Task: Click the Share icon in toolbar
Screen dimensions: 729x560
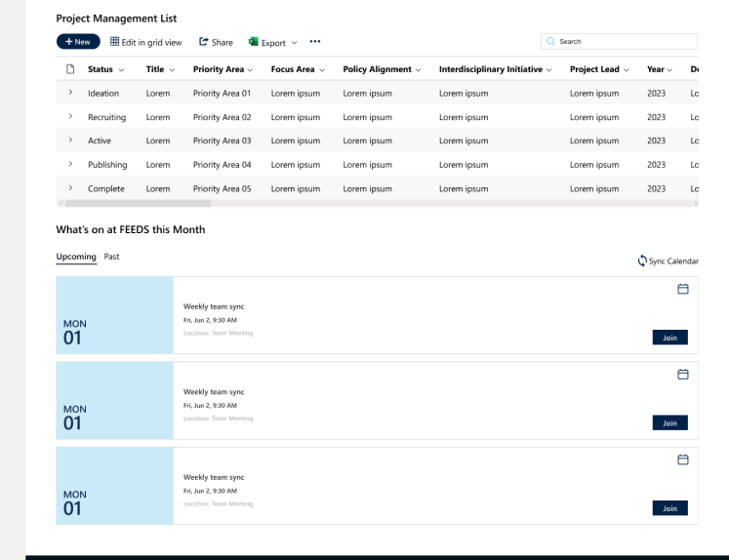Action: [204, 42]
